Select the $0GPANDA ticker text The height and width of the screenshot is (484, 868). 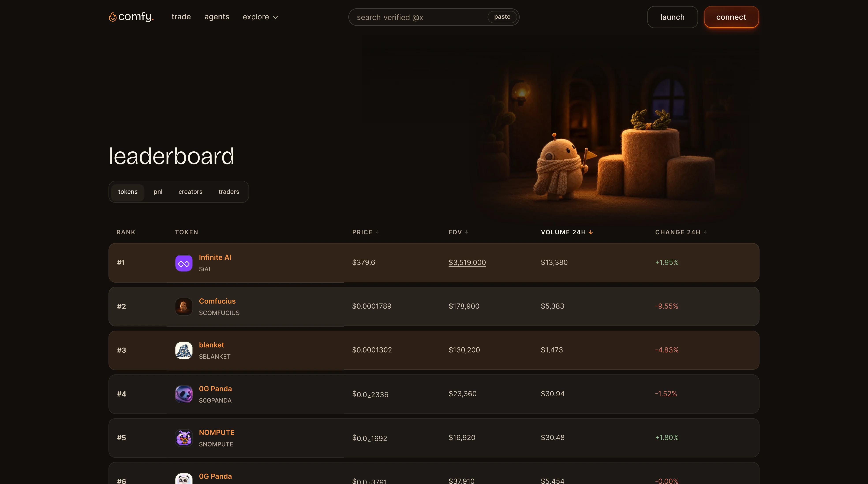(x=215, y=400)
